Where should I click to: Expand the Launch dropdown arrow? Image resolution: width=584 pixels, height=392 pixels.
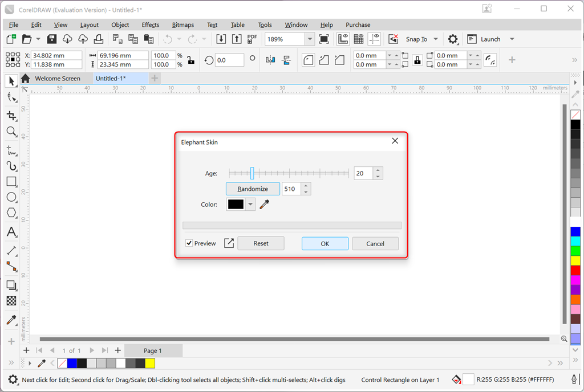512,39
